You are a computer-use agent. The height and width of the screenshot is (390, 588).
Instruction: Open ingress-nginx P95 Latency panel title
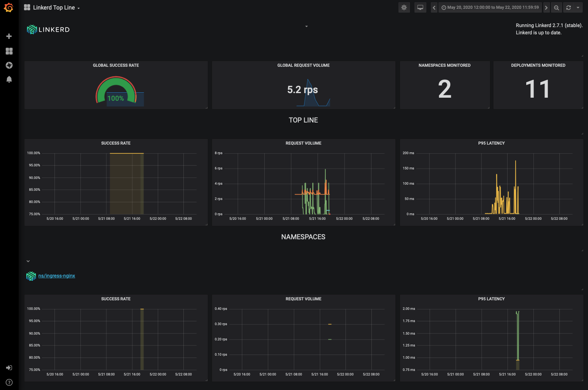click(x=492, y=299)
